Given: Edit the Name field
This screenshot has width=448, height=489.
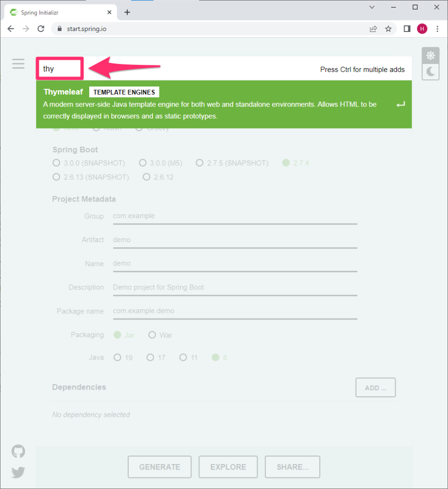Looking at the screenshot, I should coord(235,264).
